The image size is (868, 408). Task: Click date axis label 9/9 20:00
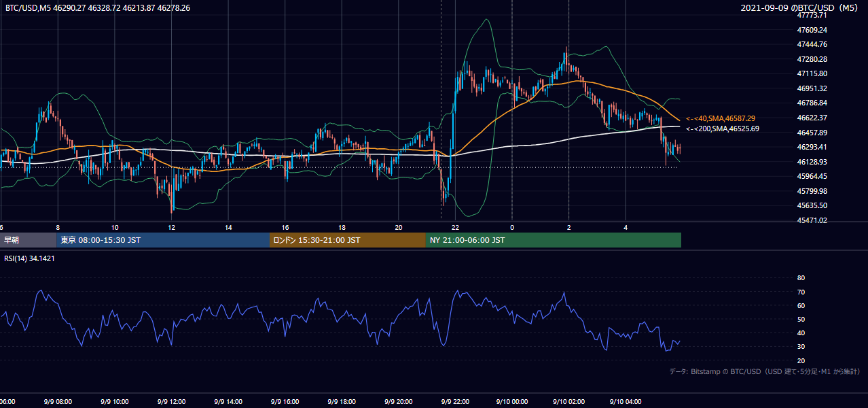tap(399, 402)
